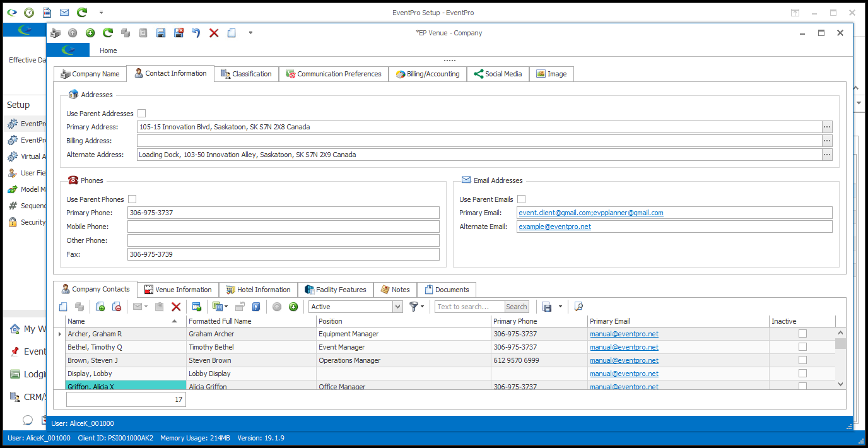Click the grey up-arrow Previous record icon
Viewport: 868px width, 448px height.
[73, 33]
